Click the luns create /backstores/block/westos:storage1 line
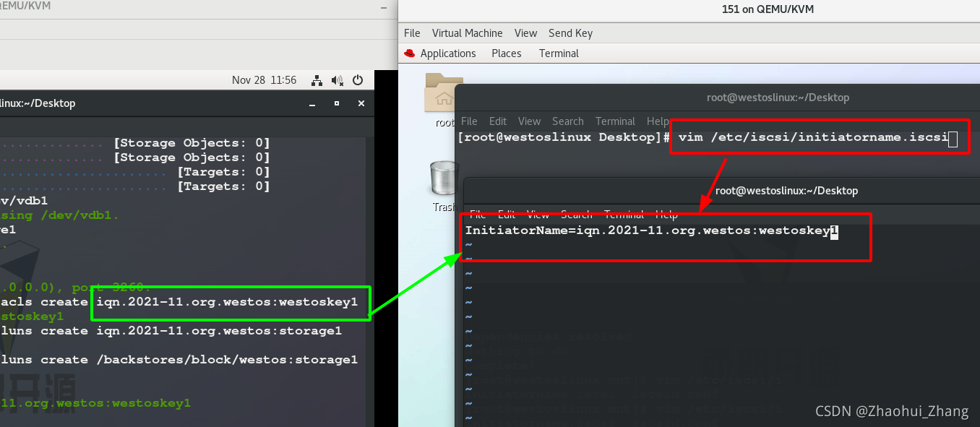This screenshot has width=980, height=427. (x=179, y=360)
